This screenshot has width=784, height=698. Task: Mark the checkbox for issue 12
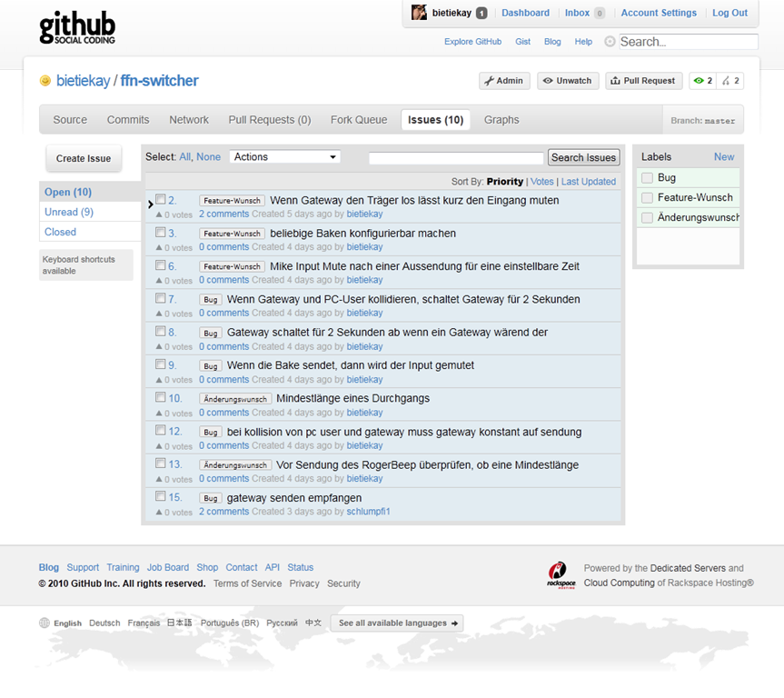click(161, 430)
